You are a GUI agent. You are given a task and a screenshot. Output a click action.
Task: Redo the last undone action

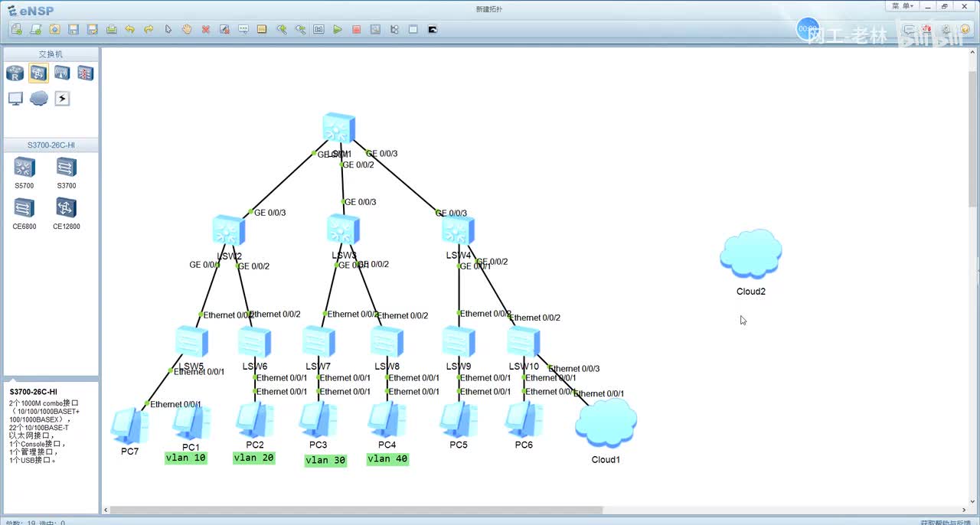149,29
